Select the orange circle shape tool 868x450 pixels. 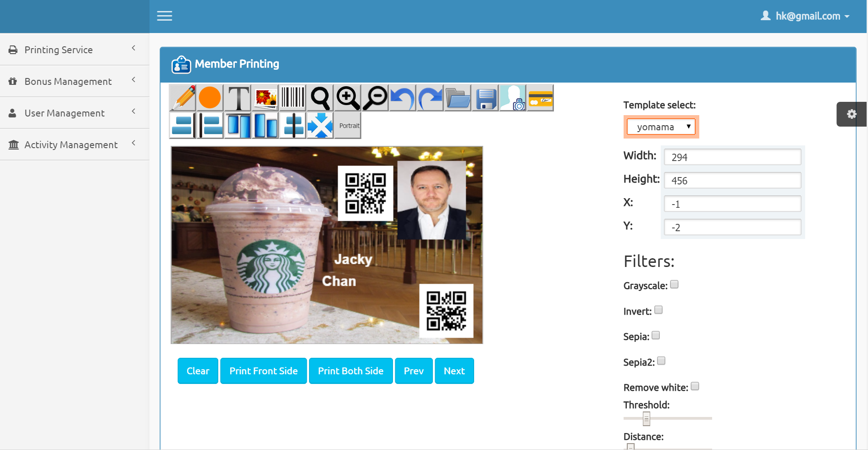point(210,98)
